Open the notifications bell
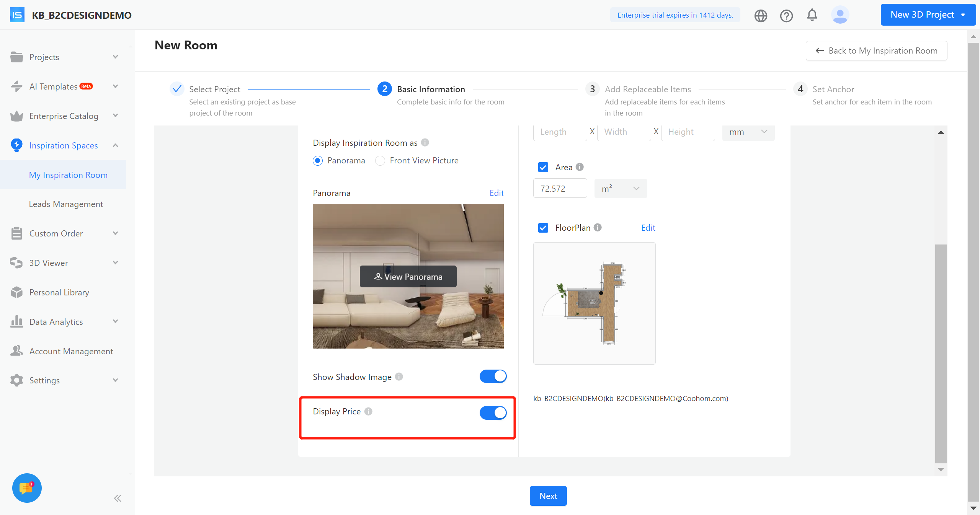This screenshot has width=980, height=515. [x=812, y=15]
